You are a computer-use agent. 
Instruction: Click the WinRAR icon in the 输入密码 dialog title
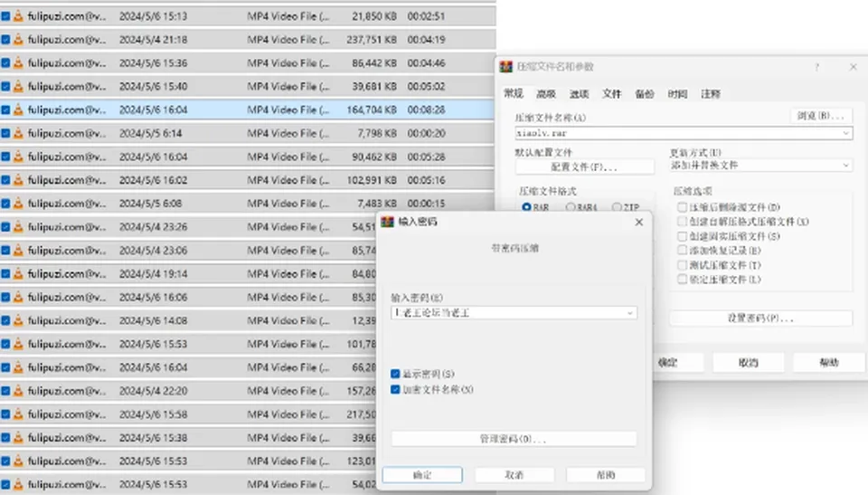[x=388, y=222]
